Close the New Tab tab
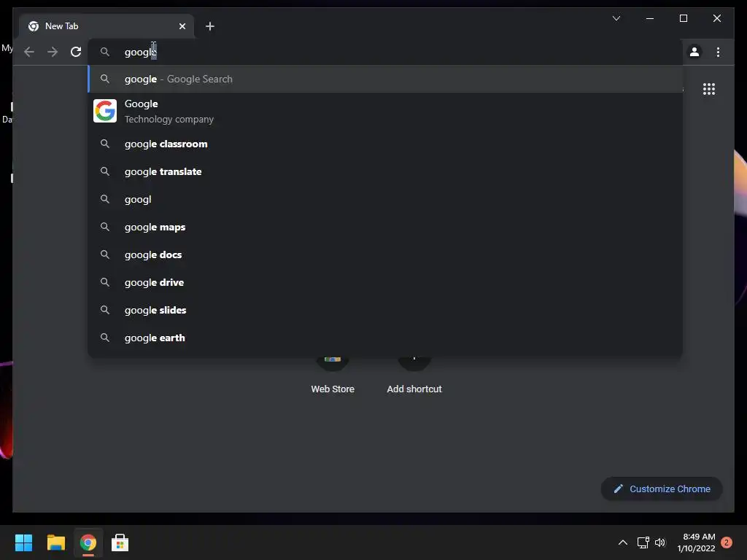 pos(182,26)
